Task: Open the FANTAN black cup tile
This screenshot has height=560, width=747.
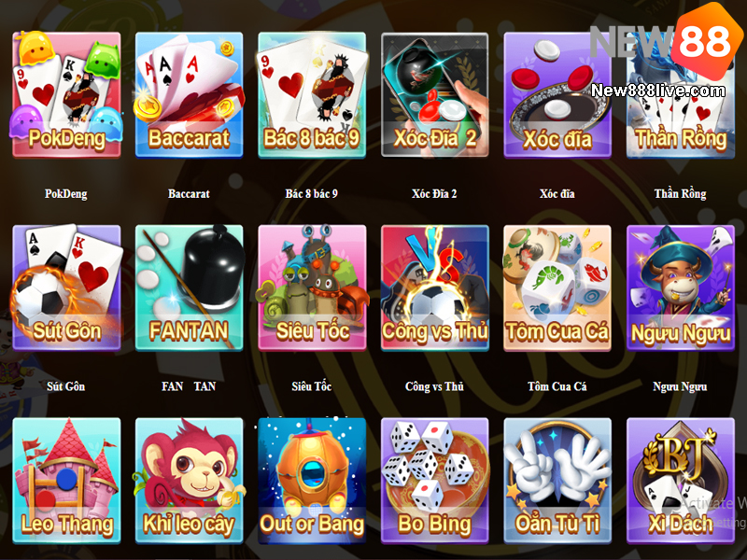Action: (190, 287)
